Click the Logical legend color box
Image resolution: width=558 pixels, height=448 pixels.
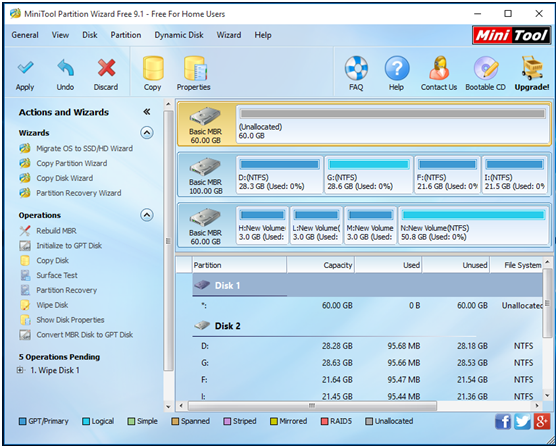tap(86, 422)
